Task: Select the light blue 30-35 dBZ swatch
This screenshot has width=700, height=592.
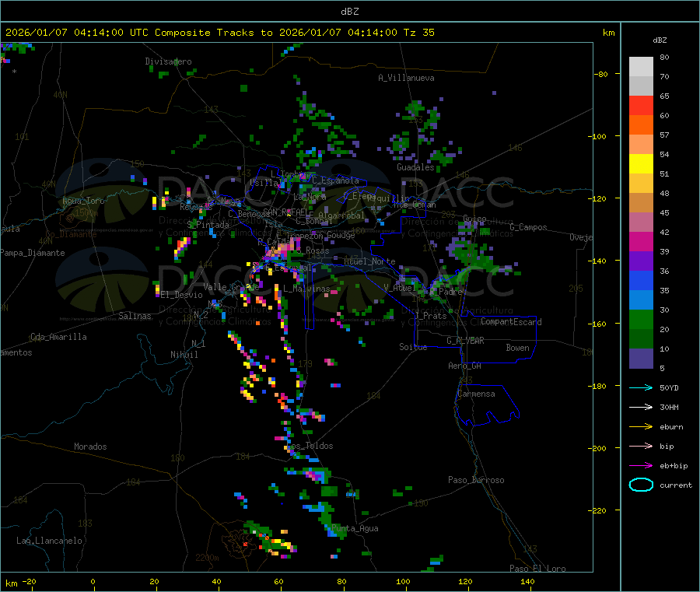Action: pyautogui.click(x=641, y=300)
